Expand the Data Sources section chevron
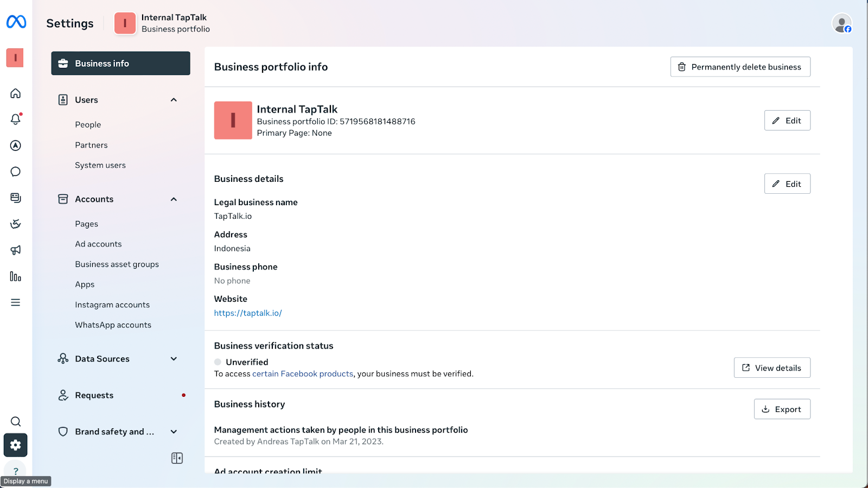Screen dimensions: 868x488 tap(174, 359)
